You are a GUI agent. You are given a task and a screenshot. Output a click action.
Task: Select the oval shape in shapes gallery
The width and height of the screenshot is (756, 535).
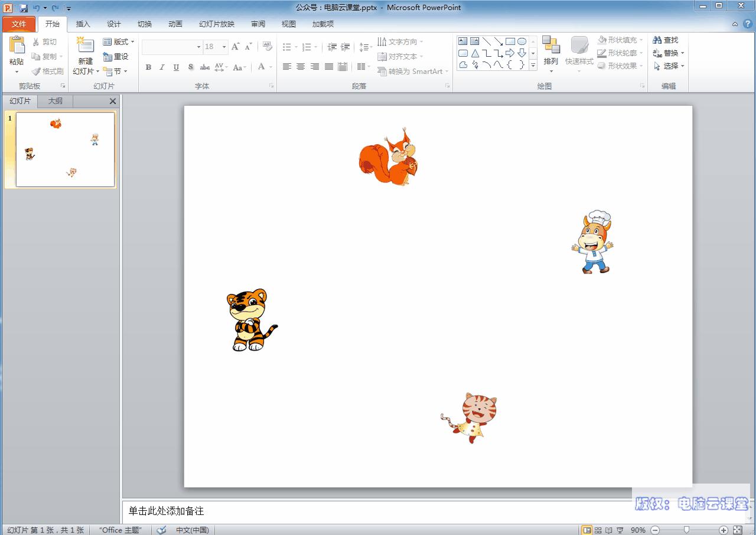click(x=522, y=41)
